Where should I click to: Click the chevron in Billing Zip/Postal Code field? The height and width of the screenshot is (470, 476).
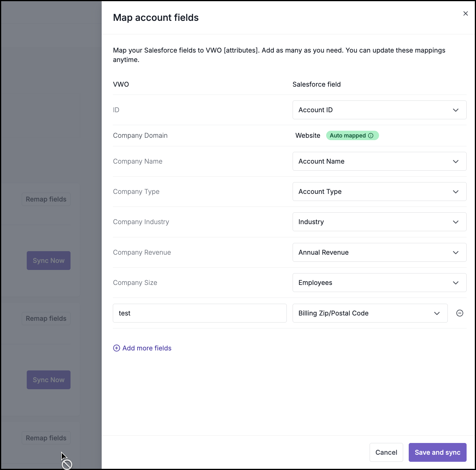click(x=437, y=313)
